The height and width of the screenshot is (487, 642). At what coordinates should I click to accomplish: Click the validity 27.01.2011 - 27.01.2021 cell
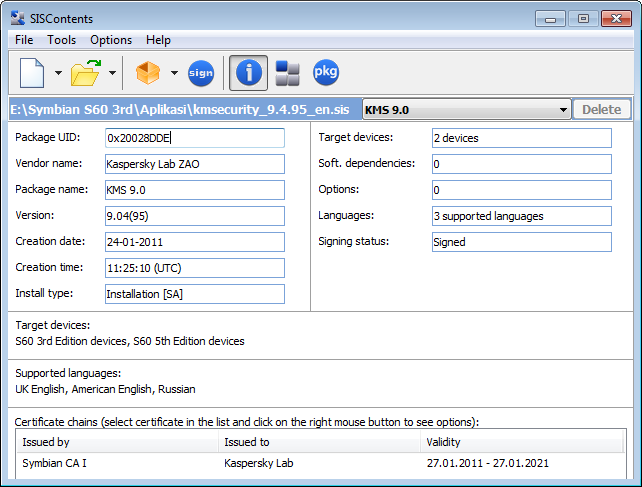pyautogui.click(x=488, y=463)
